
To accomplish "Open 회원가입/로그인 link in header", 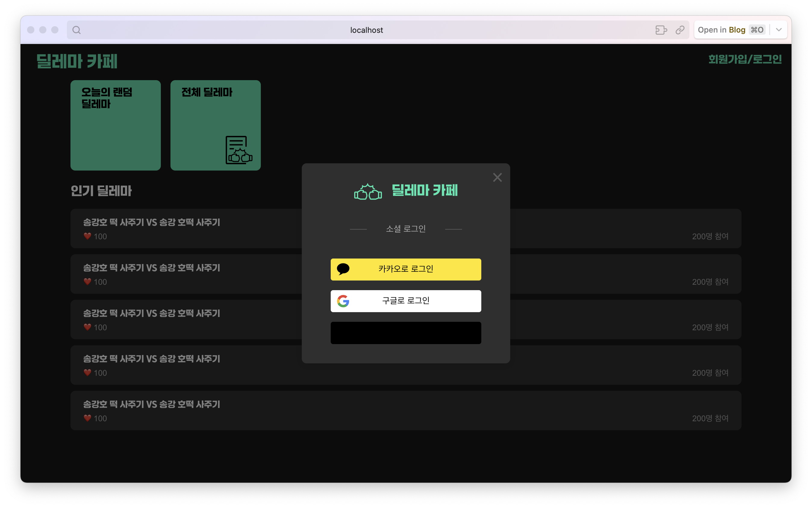I will coord(745,59).
